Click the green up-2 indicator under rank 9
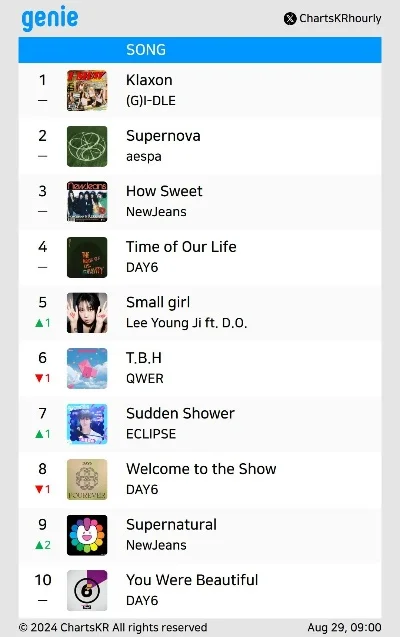 point(42,545)
